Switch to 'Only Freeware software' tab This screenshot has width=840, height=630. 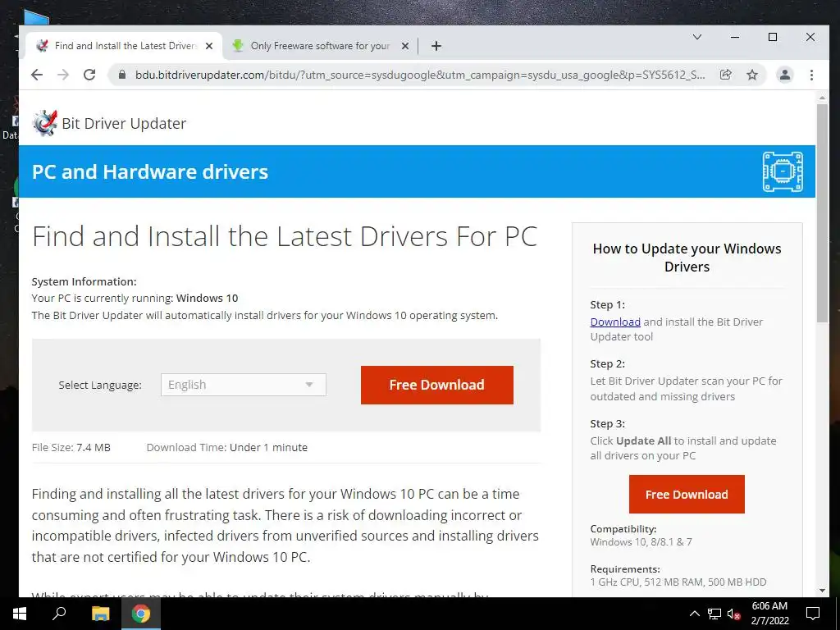(x=320, y=46)
